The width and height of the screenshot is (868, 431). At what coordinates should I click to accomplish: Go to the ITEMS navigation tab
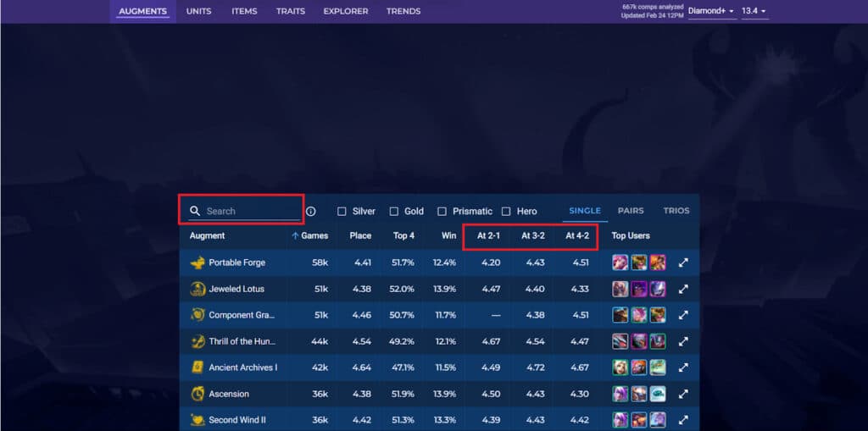click(244, 11)
